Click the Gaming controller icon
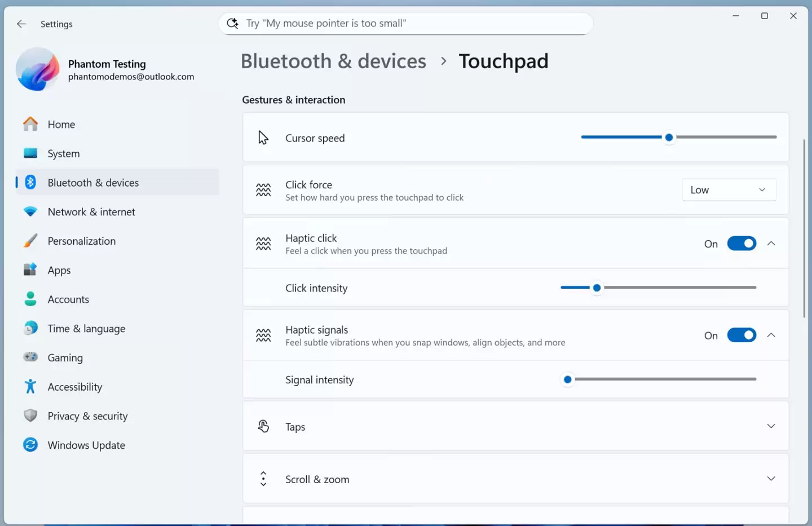Image resolution: width=812 pixels, height=526 pixels. click(x=30, y=357)
